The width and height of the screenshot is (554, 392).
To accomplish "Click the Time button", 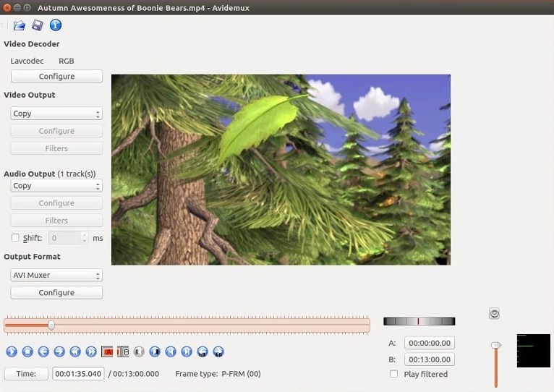I will click(26, 374).
